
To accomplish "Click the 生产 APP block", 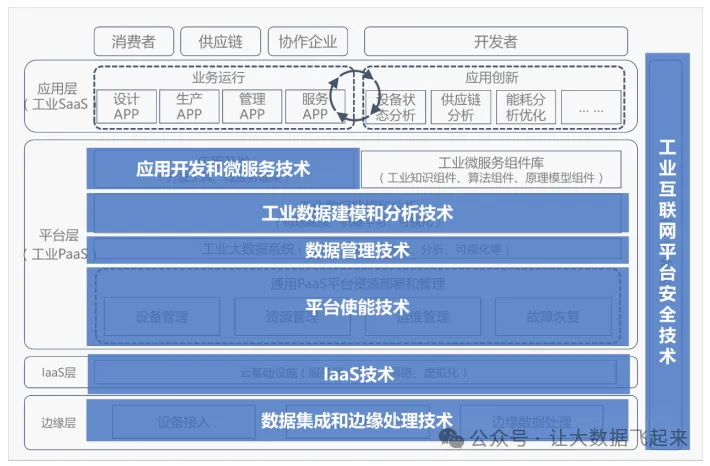I will click(189, 106).
